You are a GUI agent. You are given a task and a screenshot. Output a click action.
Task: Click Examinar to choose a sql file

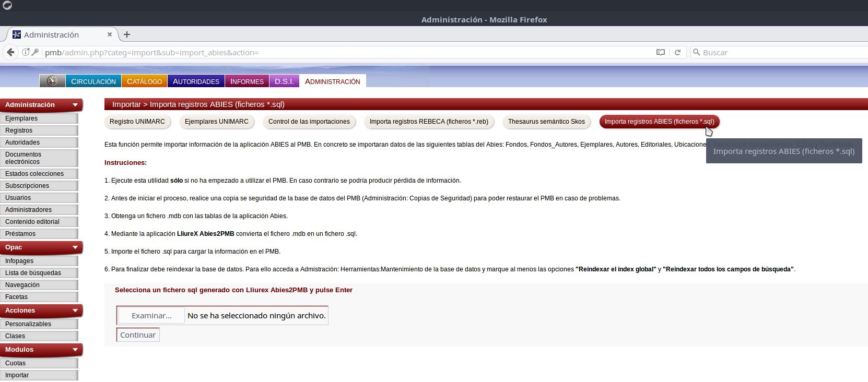[x=151, y=316]
